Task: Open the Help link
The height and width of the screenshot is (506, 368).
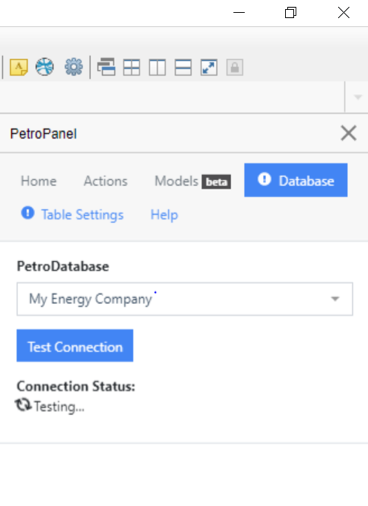Action: coord(164,215)
